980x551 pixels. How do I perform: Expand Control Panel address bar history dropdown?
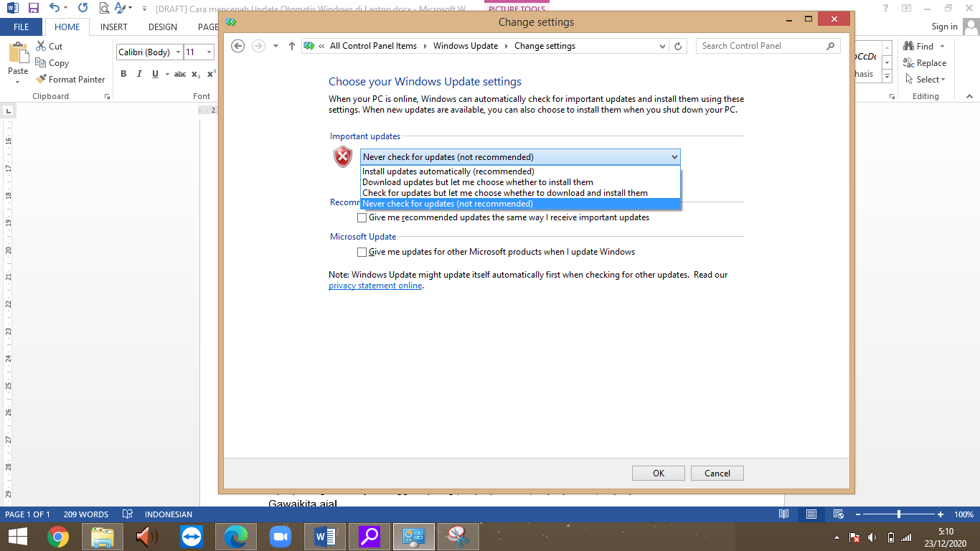(x=662, y=46)
